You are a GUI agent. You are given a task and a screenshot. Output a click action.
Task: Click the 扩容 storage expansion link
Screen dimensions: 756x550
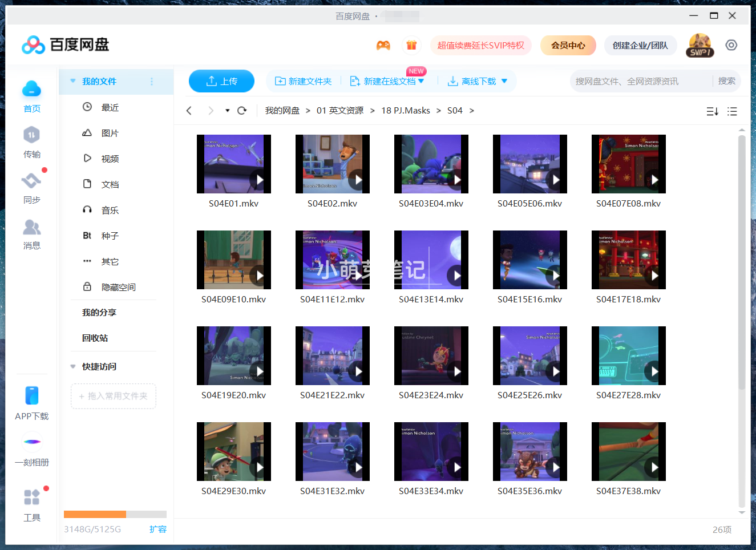[157, 529]
